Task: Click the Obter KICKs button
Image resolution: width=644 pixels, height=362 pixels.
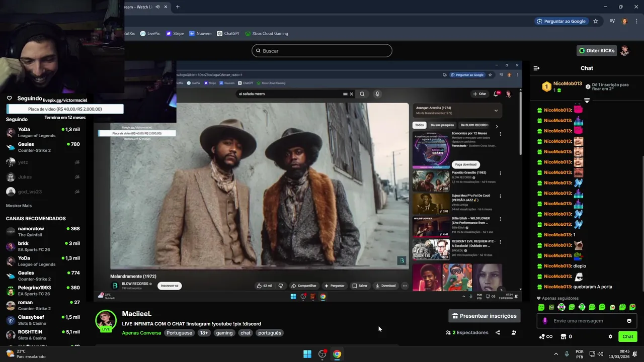Action: (x=597, y=50)
